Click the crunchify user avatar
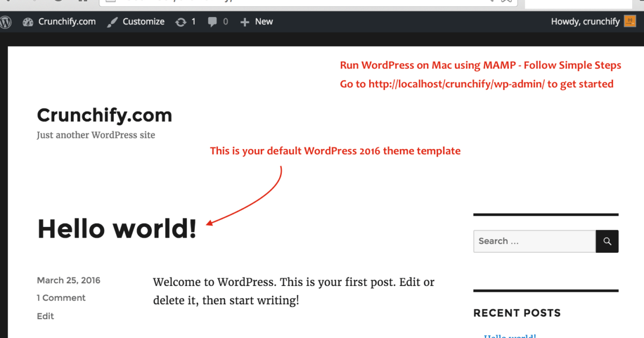Image resolution: width=644 pixels, height=338 pixels. [630, 21]
